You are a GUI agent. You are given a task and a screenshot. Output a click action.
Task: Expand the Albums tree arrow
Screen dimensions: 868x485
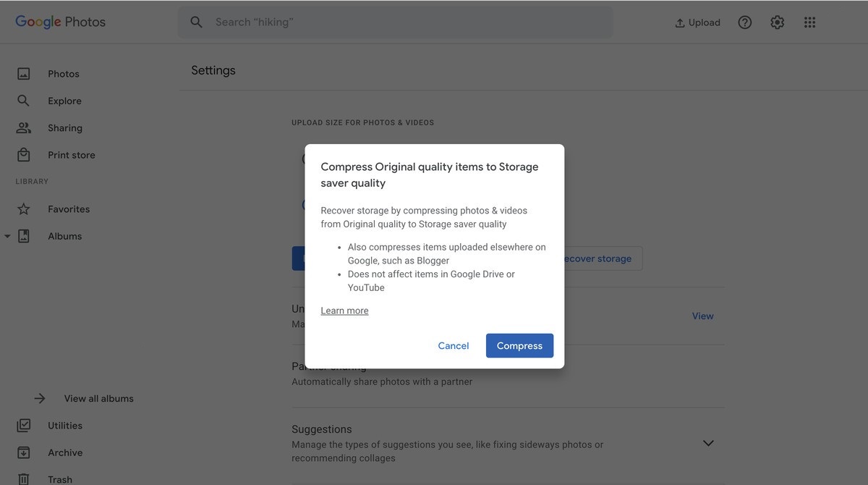[7, 237]
